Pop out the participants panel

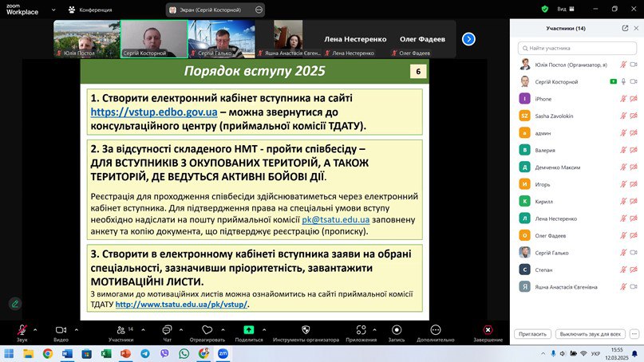625,28
